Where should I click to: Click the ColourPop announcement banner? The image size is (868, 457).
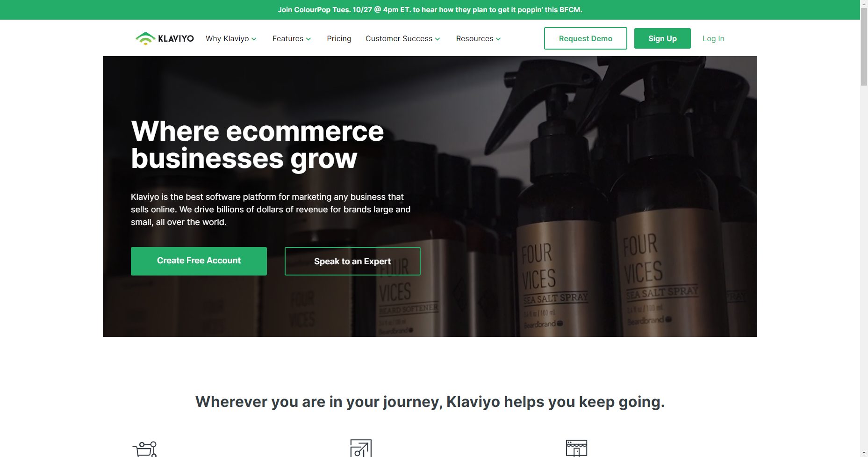coord(430,10)
